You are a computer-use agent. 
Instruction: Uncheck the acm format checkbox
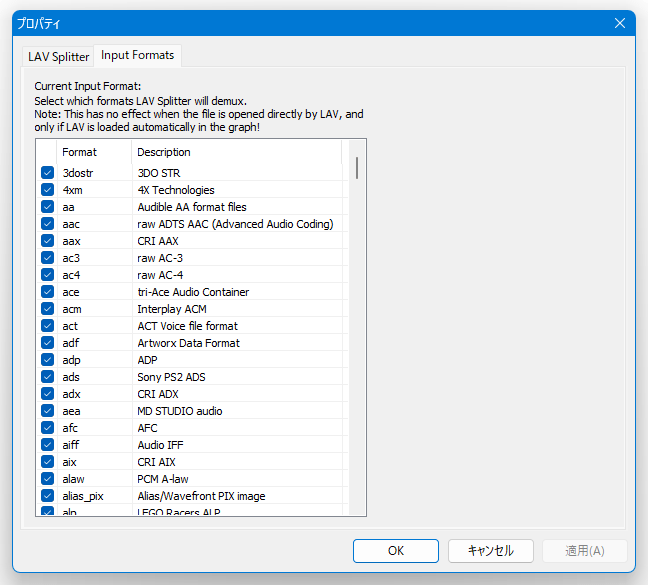click(48, 309)
